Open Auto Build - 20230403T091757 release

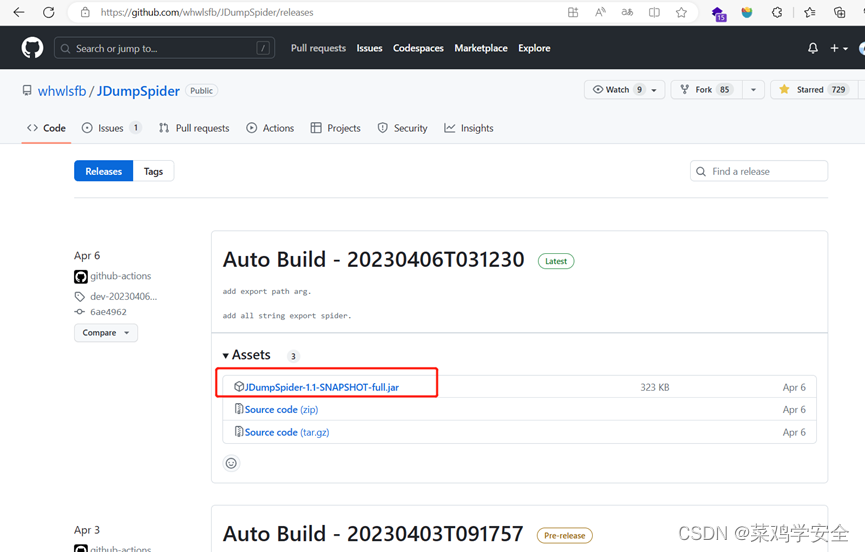pos(373,534)
